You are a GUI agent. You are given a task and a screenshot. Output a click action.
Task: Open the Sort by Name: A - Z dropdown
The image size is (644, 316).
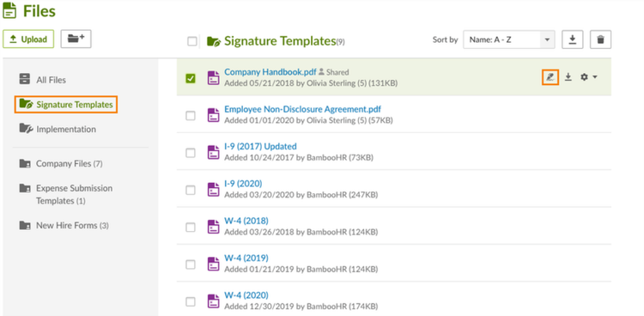pos(509,39)
